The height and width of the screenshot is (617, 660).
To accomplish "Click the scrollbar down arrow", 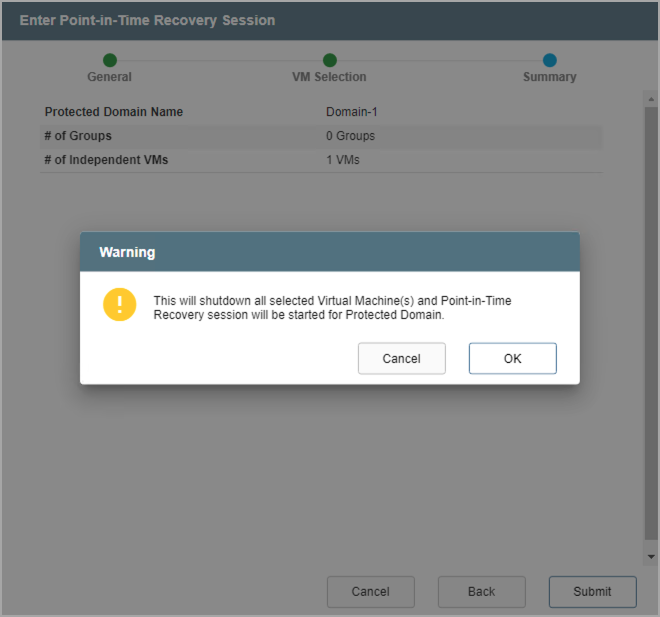I will coord(650,556).
